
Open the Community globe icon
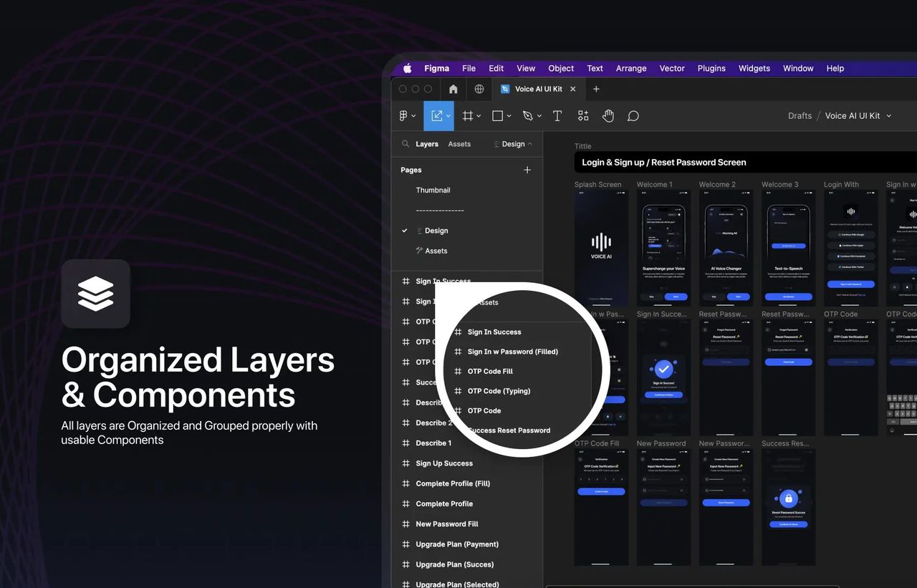click(479, 90)
